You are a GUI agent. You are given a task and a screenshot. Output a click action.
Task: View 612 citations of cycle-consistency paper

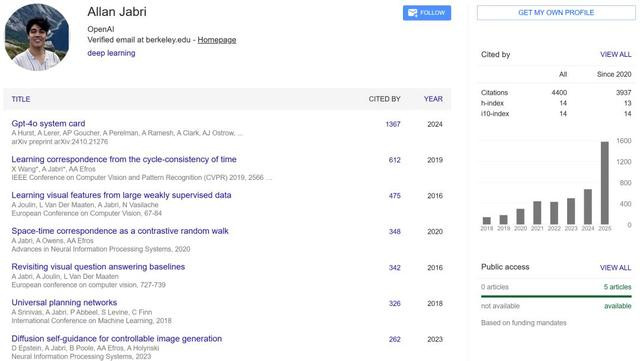(x=394, y=160)
